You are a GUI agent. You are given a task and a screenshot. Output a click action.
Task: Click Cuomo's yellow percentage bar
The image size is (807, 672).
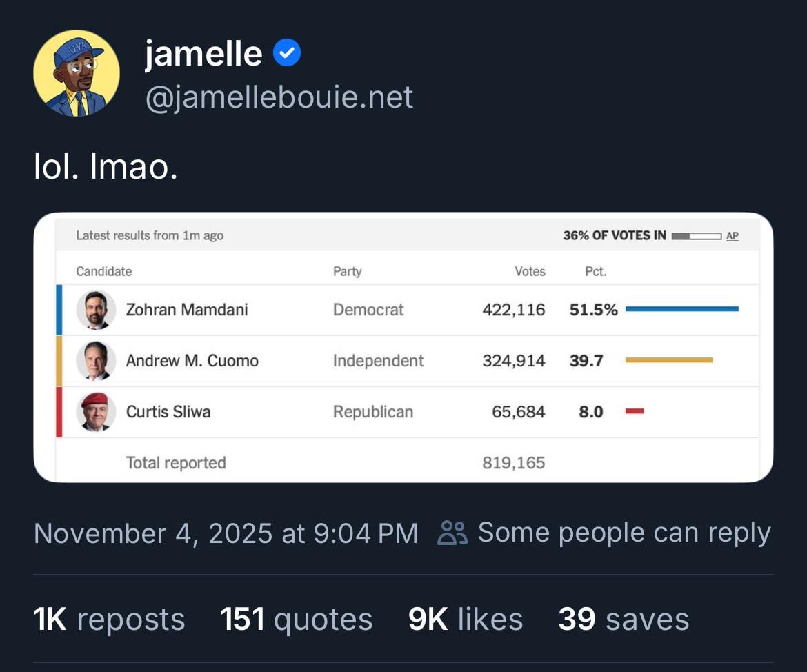pyautogui.click(x=668, y=360)
